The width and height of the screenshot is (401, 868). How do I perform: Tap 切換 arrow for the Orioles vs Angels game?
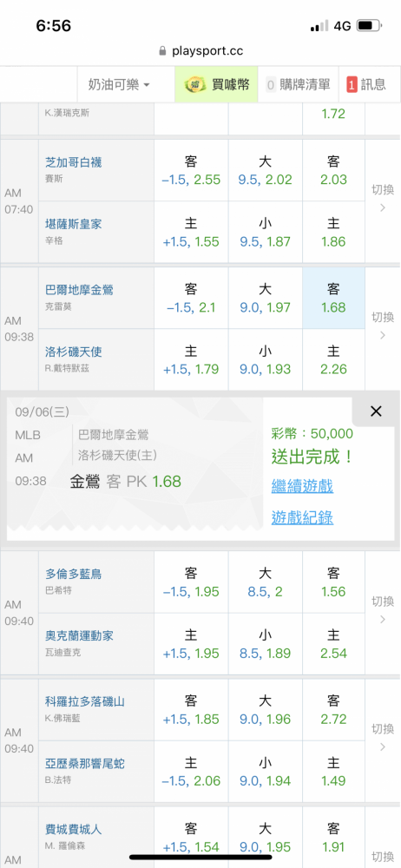click(383, 326)
